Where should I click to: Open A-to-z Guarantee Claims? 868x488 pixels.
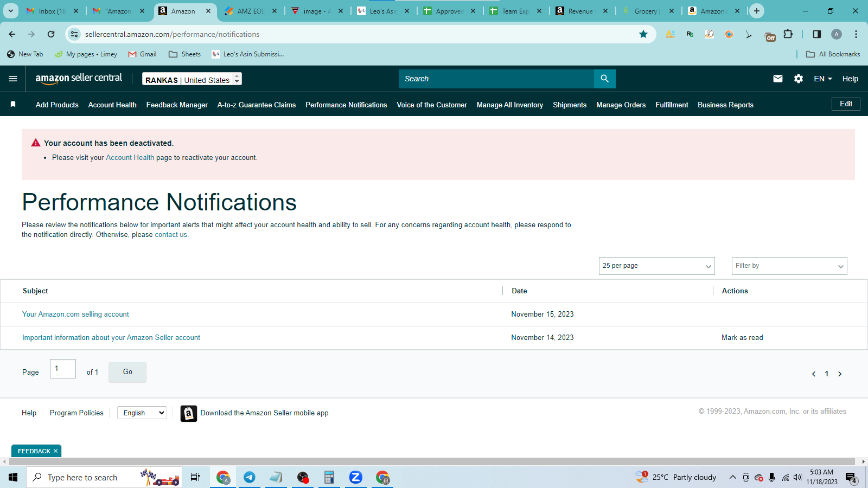click(x=257, y=105)
